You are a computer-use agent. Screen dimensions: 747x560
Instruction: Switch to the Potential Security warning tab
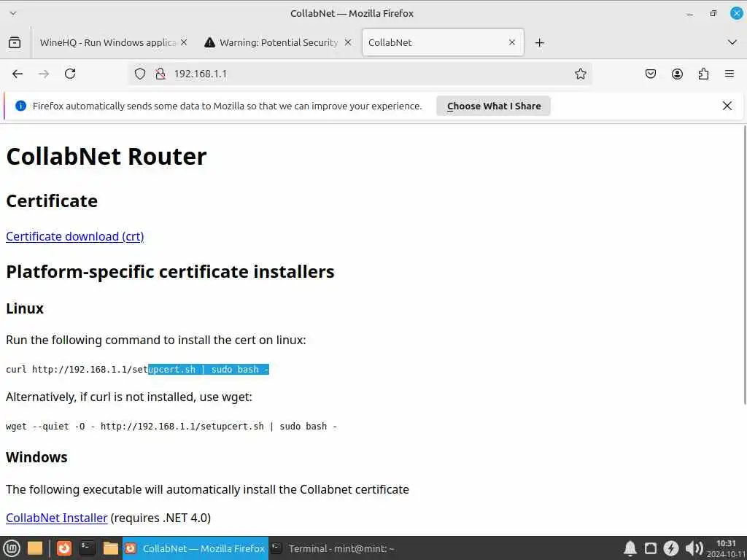click(x=278, y=42)
